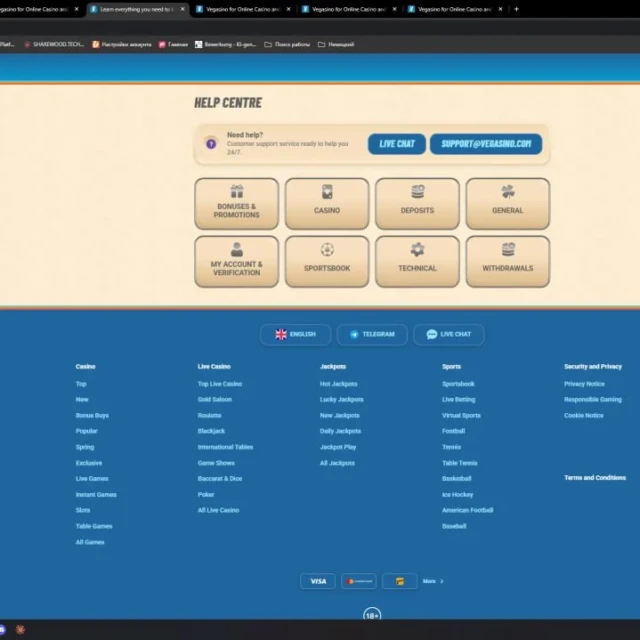Viewport: 640px width, 640px height.
Task: Click the VISA payment method badge
Action: [318, 581]
